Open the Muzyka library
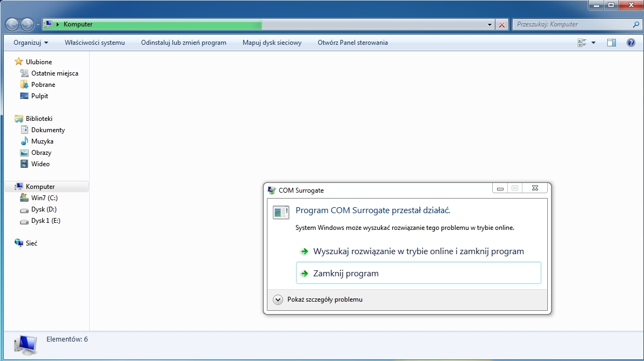Image resolution: width=644 pixels, height=361 pixels. [x=42, y=141]
